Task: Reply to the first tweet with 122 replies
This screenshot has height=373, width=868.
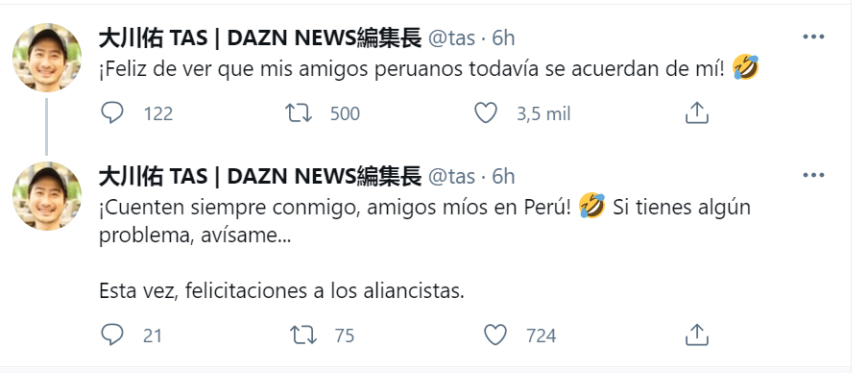Action: coord(112,113)
